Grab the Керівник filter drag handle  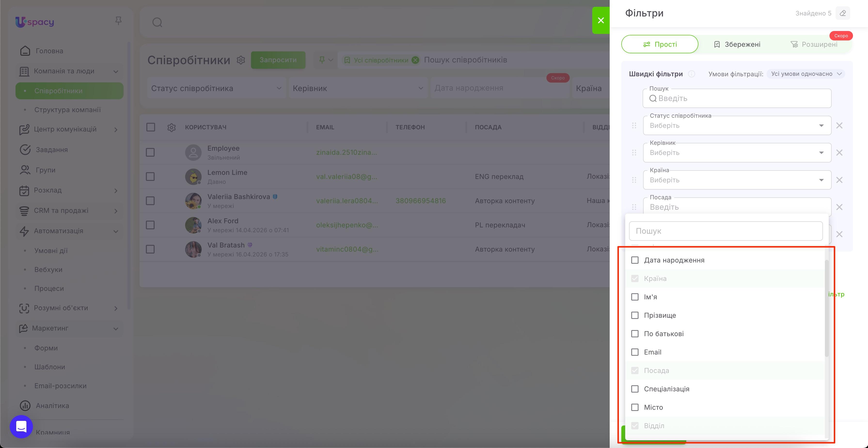(x=634, y=153)
